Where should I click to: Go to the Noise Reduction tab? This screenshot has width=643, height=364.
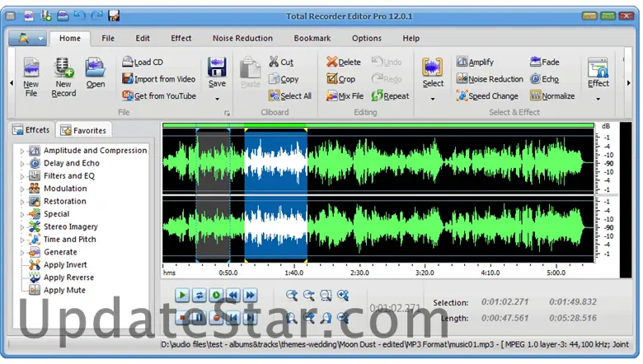coord(242,38)
